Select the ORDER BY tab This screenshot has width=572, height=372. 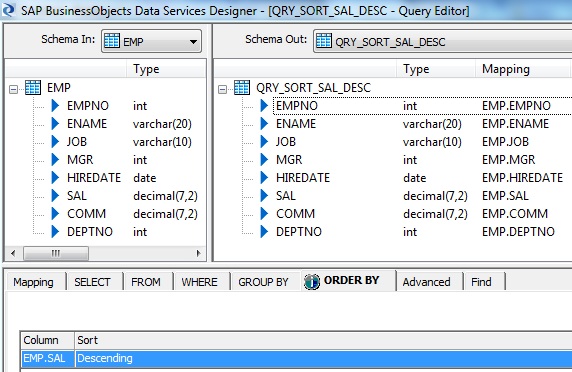tap(348, 280)
